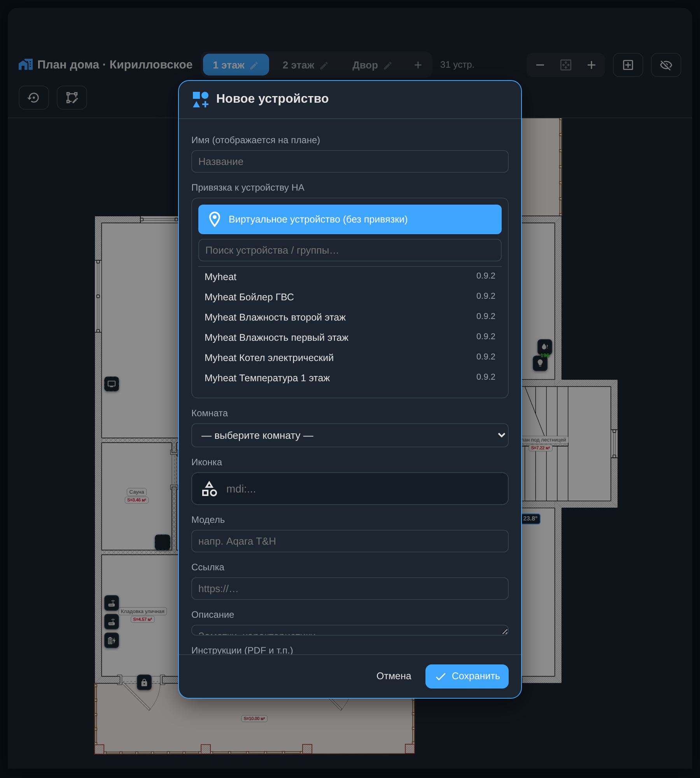Select Myheat Влажность второй этаж
Image resolution: width=700 pixels, height=778 pixels.
click(x=350, y=317)
